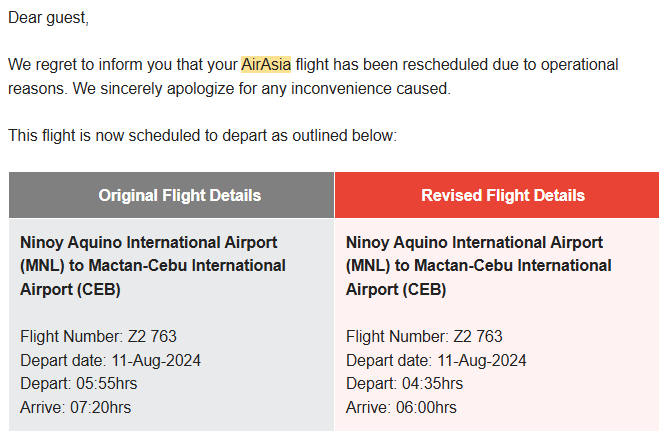The height and width of the screenshot is (434, 669).
Task: Click the Revised Flight Details header
Action: click(x=503, y=195)
